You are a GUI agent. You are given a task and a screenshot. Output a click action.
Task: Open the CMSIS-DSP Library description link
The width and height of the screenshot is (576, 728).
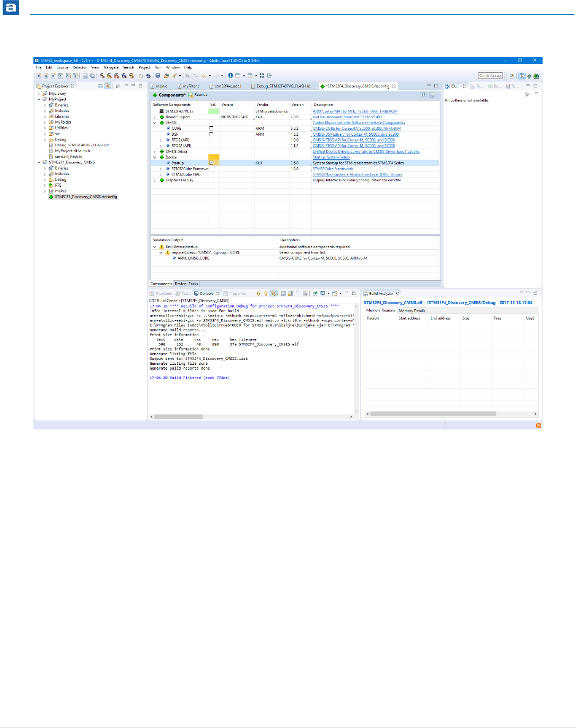point(355,134)
